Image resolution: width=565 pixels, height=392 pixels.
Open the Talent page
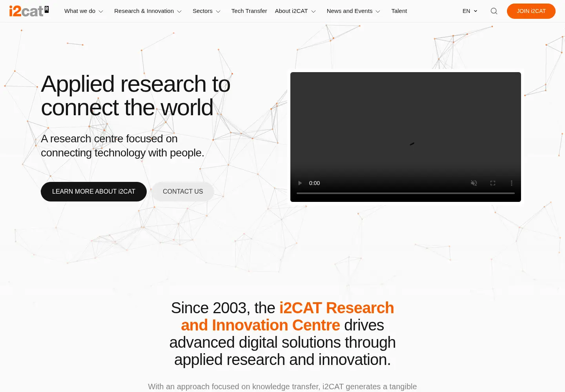[399, 11]
